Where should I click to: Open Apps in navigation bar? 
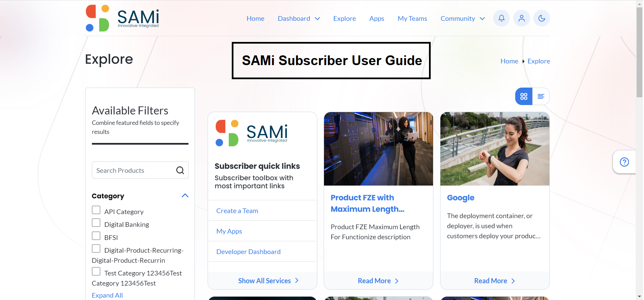point(377,18)
